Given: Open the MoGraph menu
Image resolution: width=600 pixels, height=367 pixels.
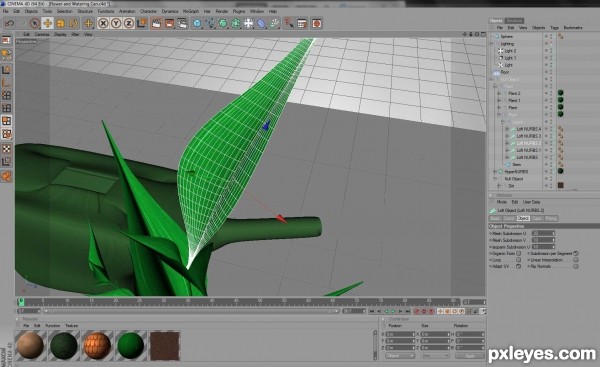Looking at the screenshot, I should click(x=191, y=11).
